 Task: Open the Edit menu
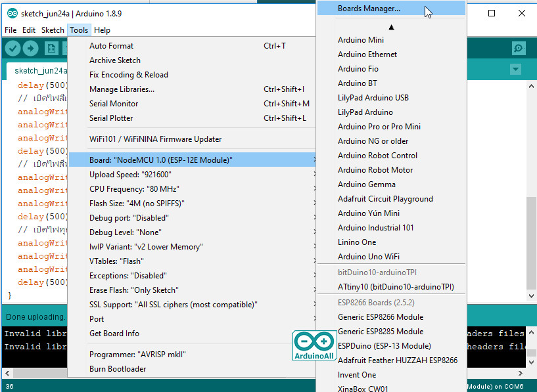29,30
